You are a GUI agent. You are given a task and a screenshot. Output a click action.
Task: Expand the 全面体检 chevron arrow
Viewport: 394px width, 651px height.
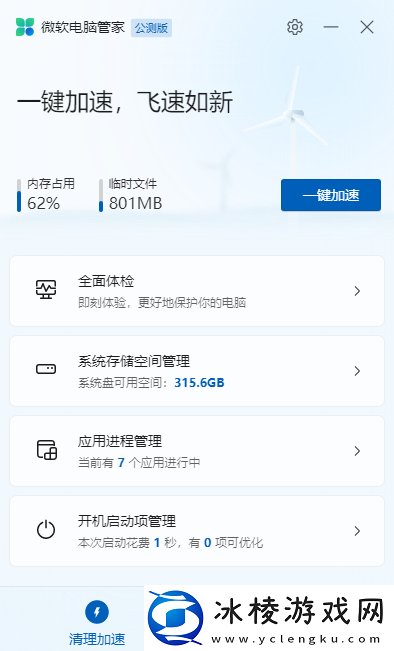[357, 291]
